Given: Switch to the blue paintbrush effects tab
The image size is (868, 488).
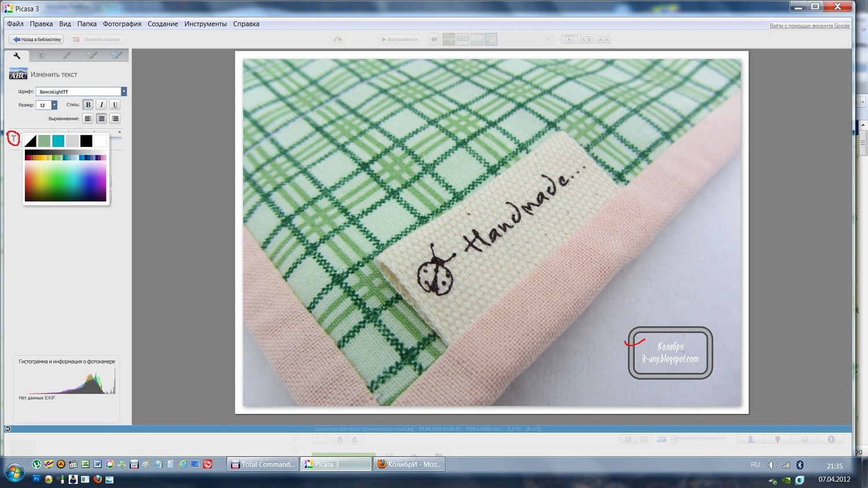Looking at the screenshot, I should (117, 56).
